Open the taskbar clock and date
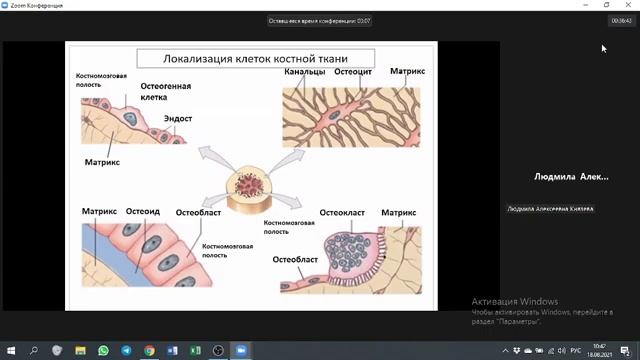Screen dimensions: 640x360 pos(600,351)
